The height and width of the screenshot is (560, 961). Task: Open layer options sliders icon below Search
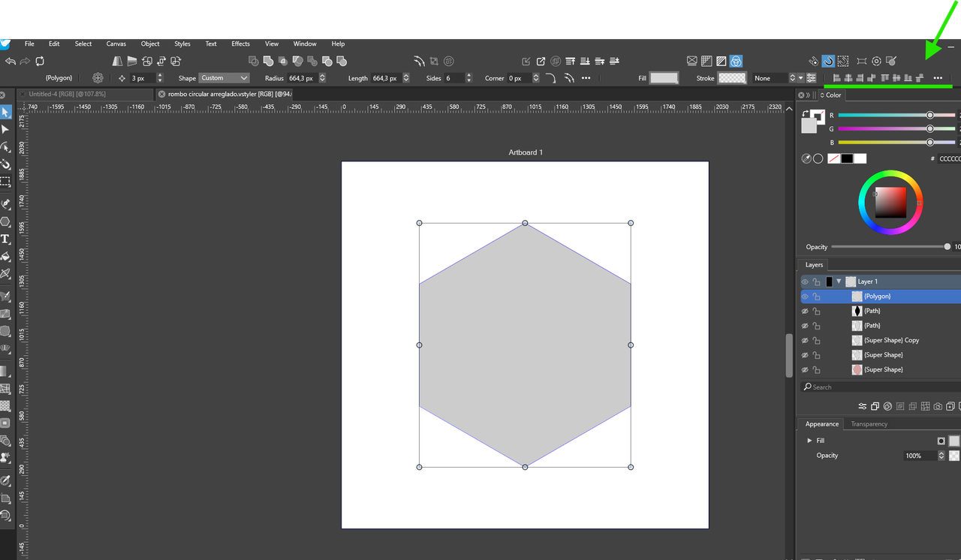(863, 406)
